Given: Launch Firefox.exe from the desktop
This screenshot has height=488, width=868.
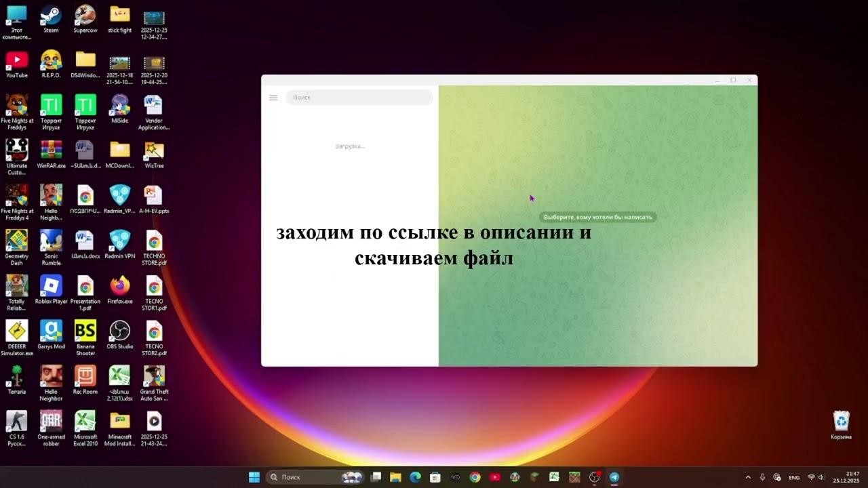Looking at the screenshot, I should coord(120,290).
